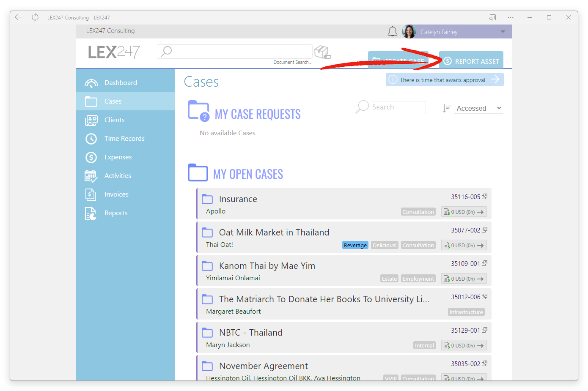
Task: Go to Clients
Action: (126, 120)
